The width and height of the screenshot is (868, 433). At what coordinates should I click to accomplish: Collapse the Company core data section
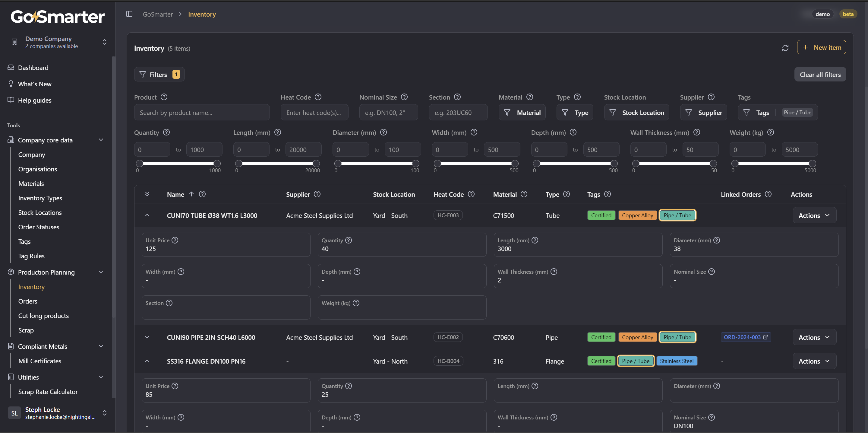coord(101,140)
